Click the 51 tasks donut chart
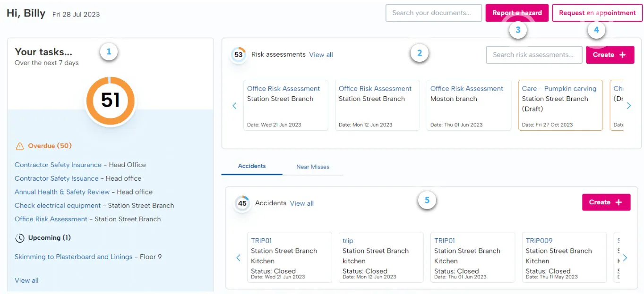This screenshot has width=644, height=294. point(110,101)
